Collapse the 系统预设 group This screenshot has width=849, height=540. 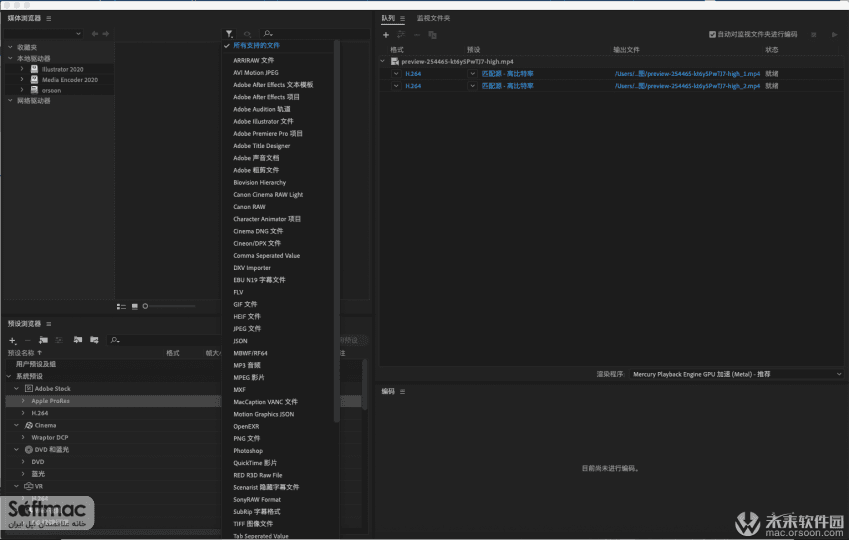9,376
